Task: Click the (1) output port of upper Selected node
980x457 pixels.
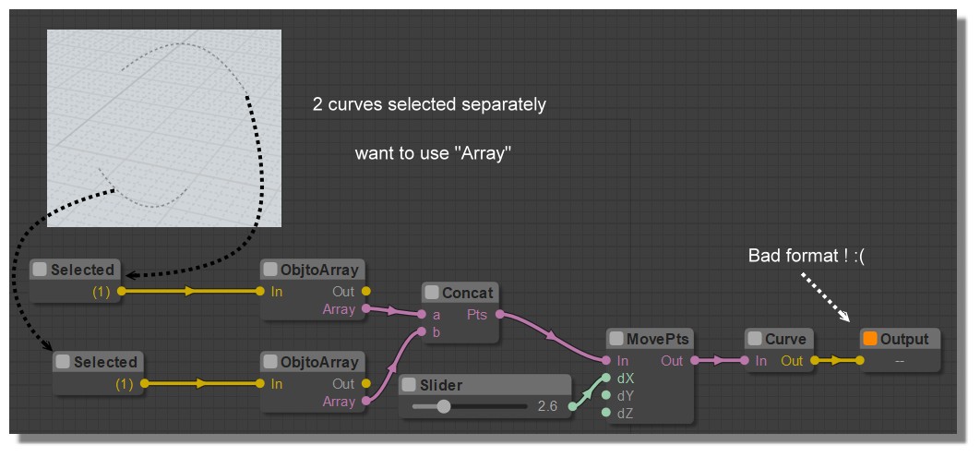Action: pyautogui.click(x=121, y=292)
